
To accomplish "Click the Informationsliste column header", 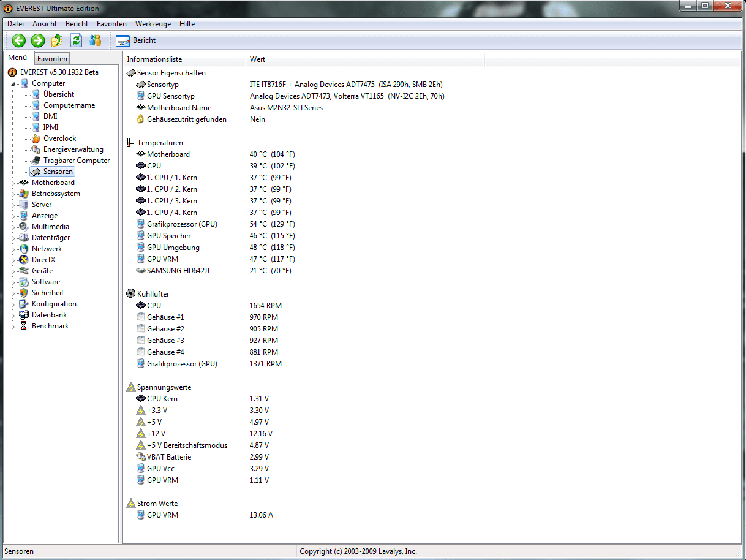I will (x=184, y=59).
